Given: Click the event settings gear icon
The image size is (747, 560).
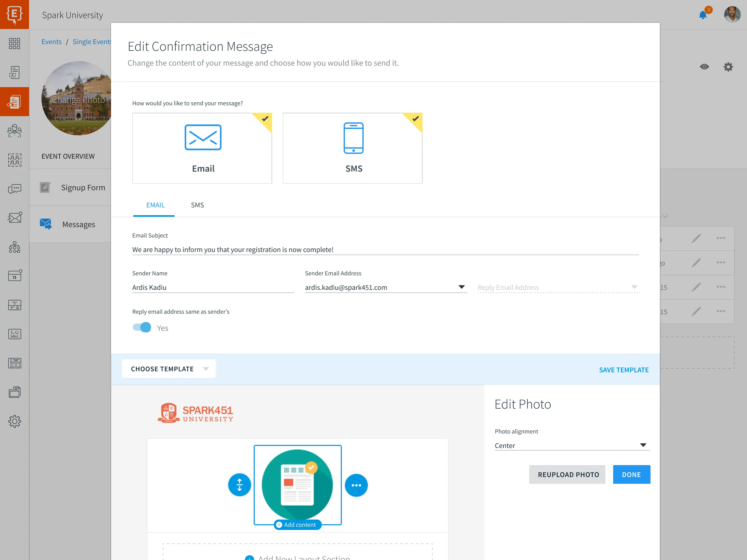Looking at the screenshot, I should pos(728,67).
